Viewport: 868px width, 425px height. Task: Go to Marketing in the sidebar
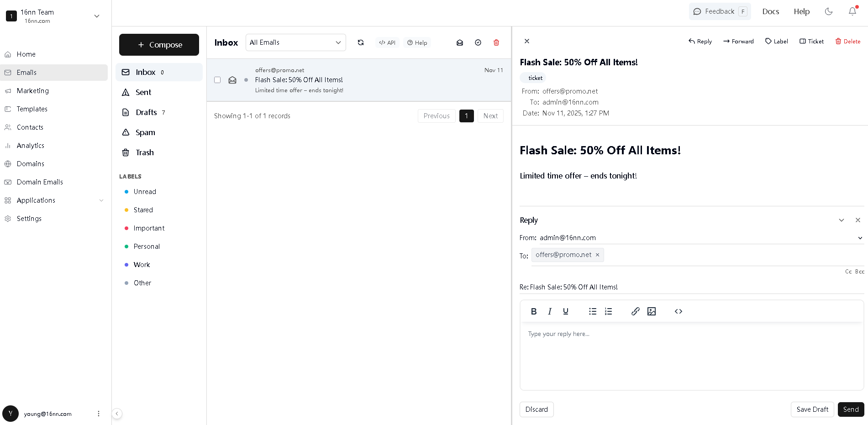tap(33, 91)
